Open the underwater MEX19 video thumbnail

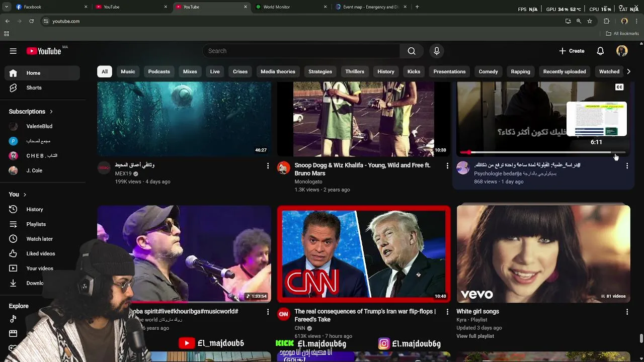click(x=184, y=119)
